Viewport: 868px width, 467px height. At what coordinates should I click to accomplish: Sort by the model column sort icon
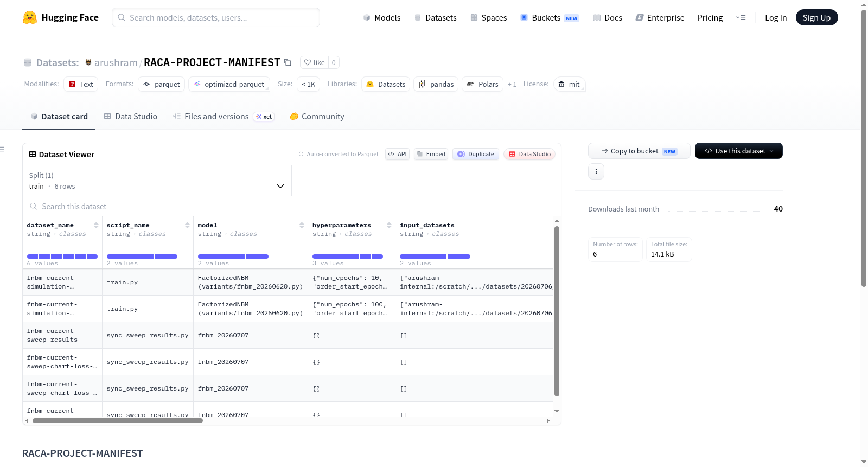(x=302, y=225)
